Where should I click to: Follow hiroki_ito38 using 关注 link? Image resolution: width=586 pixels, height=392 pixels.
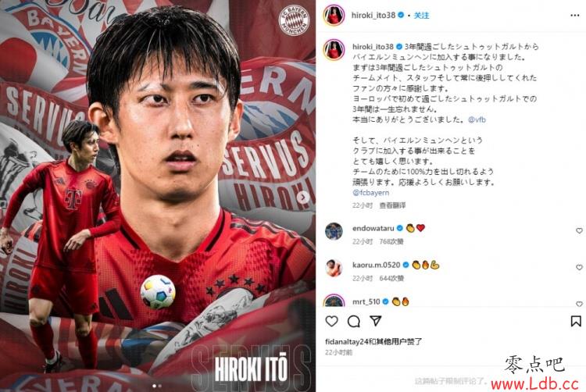coord(422,16)
